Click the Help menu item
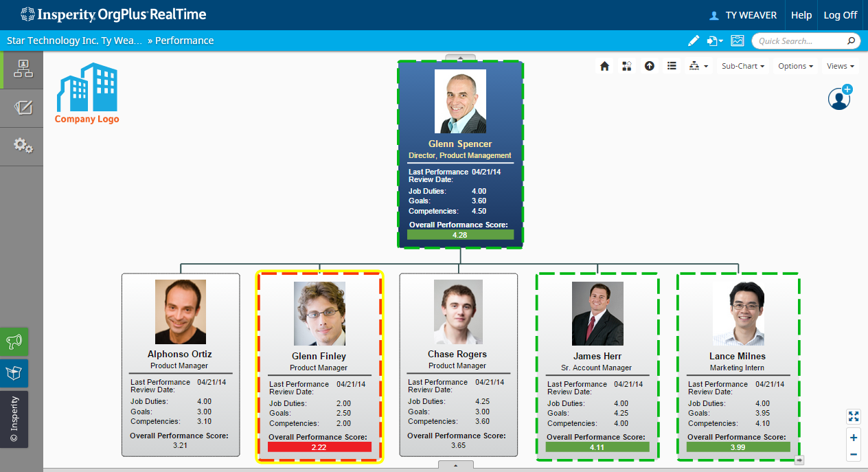Viewport: 868px width, 472px height. pos(801,15)
